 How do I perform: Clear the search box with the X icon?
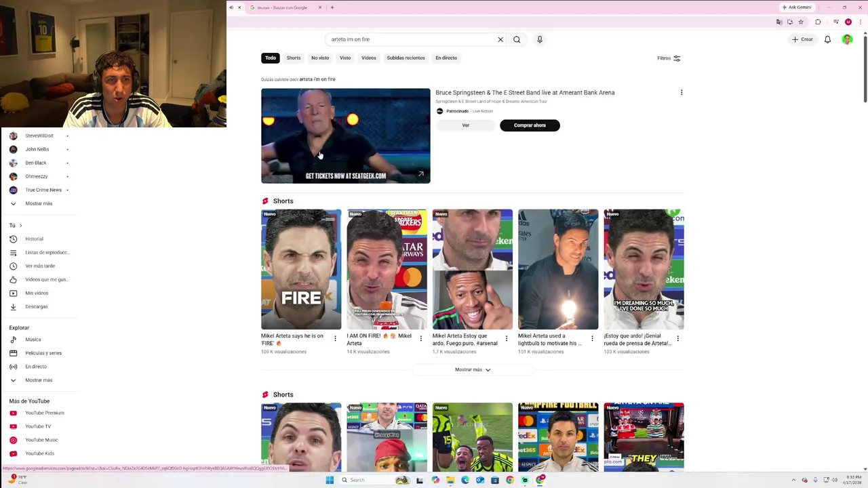pos(500,39)
